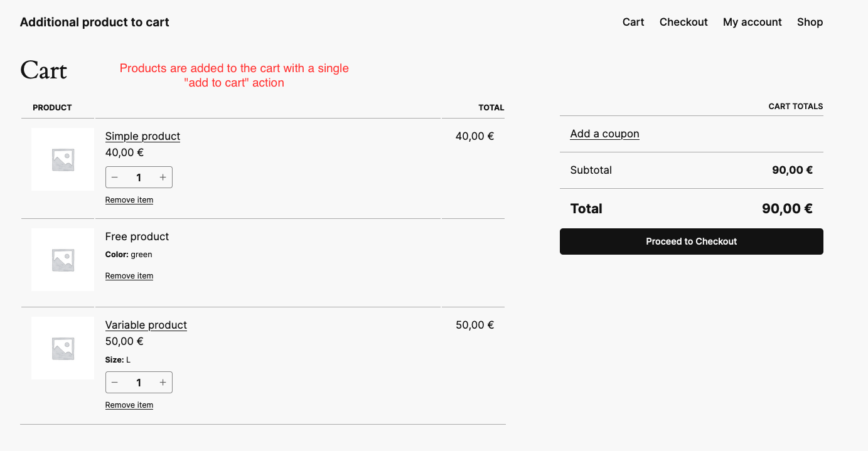868x451 pixels.
Task: Decrease Variable product quantity with minus
Action: click(115, 383)
